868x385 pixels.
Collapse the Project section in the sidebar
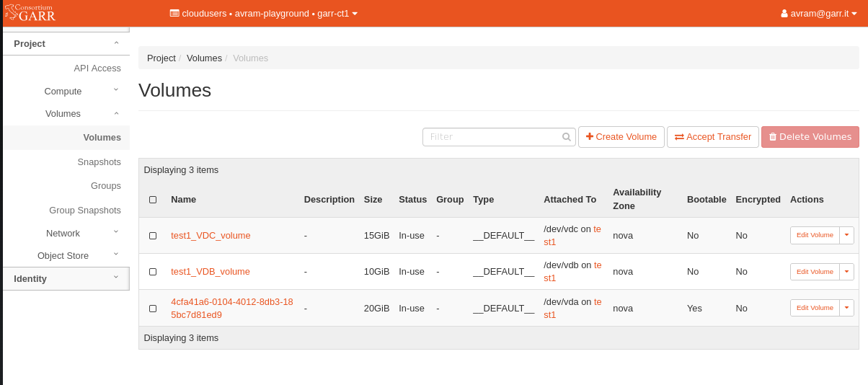[x=66, y=44]
